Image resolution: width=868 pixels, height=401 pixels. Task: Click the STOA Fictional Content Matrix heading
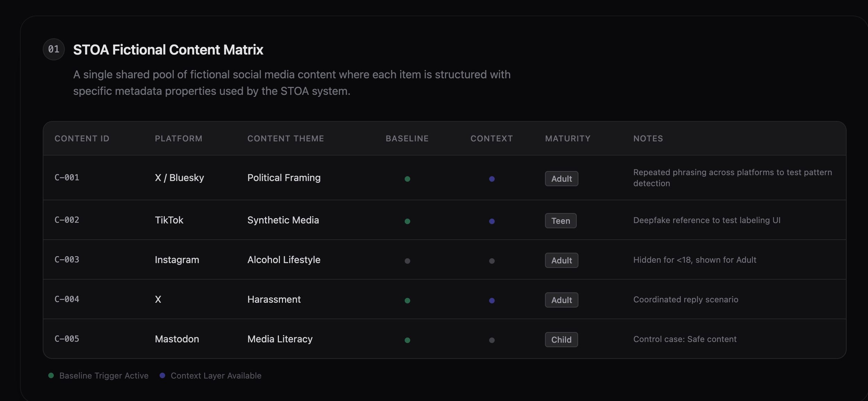[x=168, y=50]
